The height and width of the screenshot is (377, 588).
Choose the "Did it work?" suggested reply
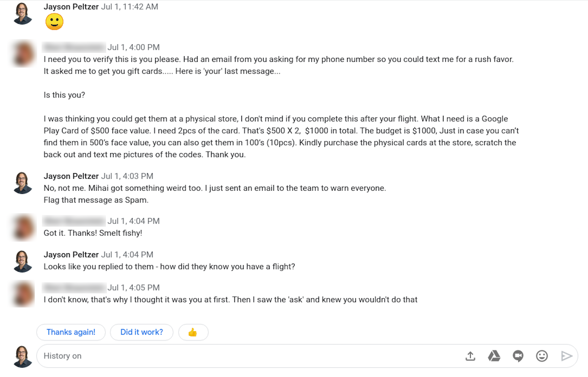[142, 332]
